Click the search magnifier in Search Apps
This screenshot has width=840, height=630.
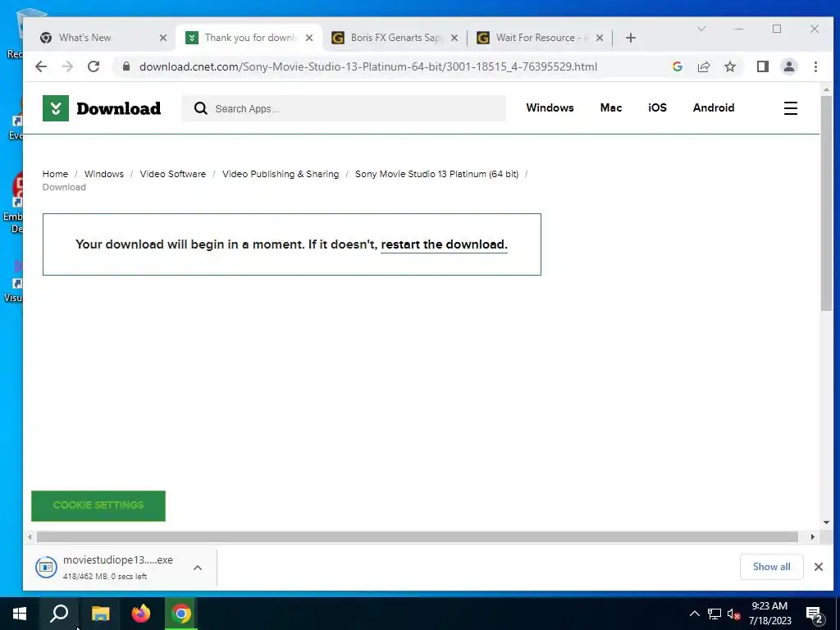[x=200, y=108]
